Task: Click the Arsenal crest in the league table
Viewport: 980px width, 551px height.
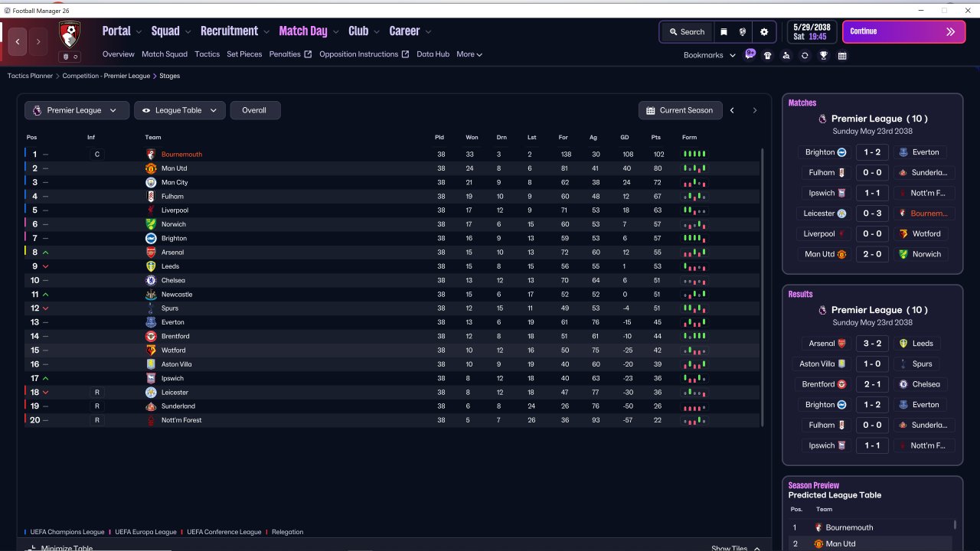Action: coord(151,253)
